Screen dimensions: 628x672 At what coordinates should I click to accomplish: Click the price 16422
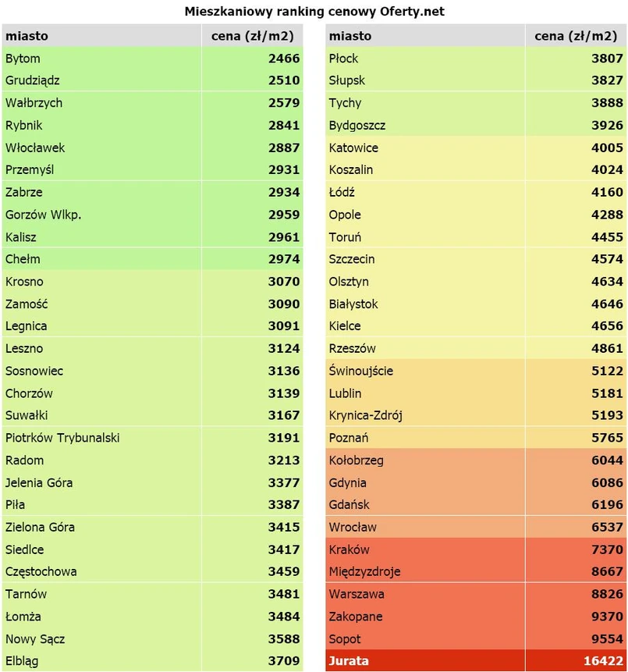coord(603,661)
